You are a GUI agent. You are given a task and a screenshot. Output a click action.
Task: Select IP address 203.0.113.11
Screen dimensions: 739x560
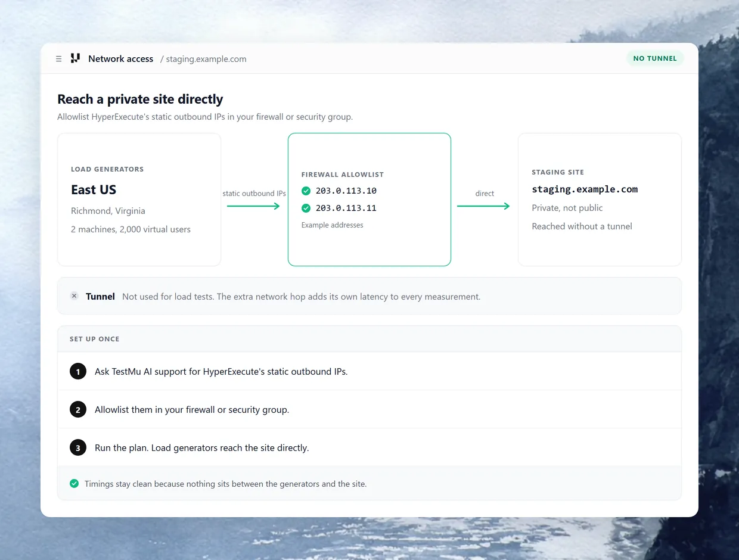[x=346, y=208]
